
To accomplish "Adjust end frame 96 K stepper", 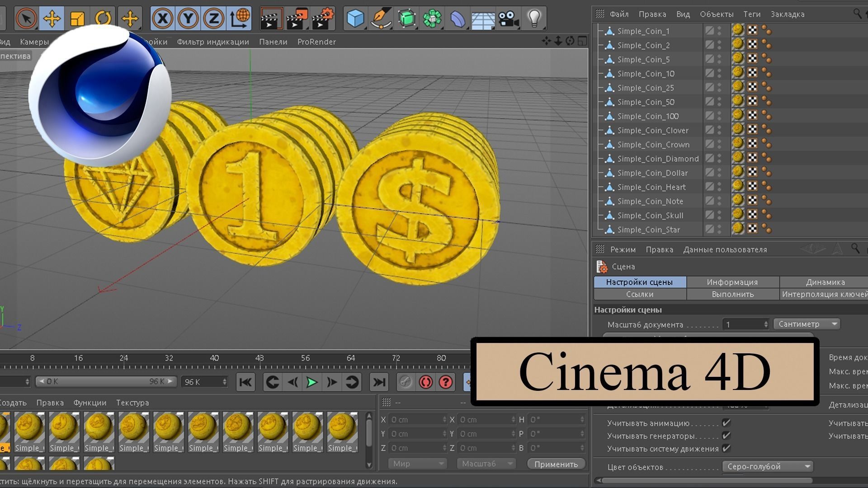I will coord(225,382).
